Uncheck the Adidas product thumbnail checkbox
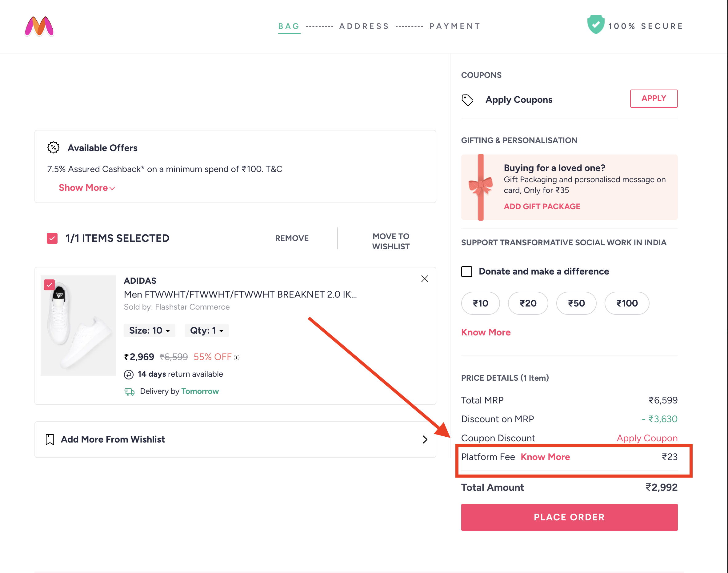 [50, 285]
